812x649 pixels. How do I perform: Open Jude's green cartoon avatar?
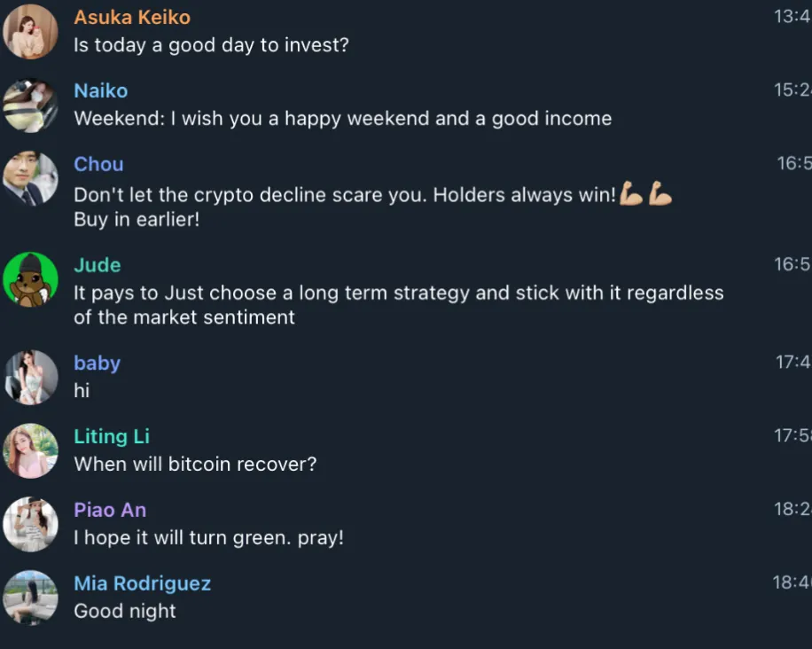(x=30, y=279)
